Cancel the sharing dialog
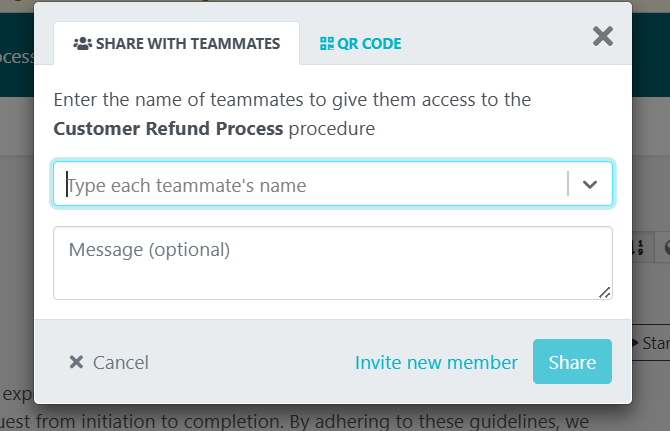 pyautogui.click(x=109, y=363)
